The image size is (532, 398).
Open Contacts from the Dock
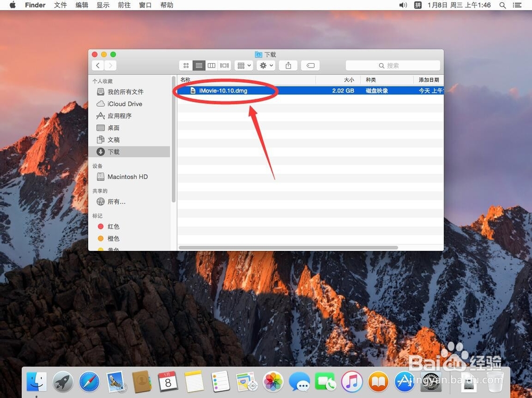(142, 382)
